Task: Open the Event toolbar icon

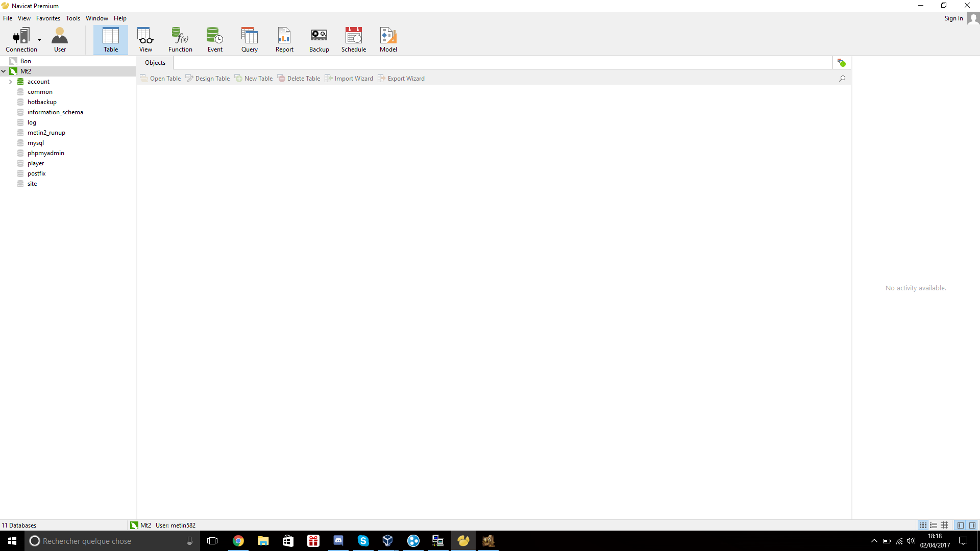Action: pos(215,40)
